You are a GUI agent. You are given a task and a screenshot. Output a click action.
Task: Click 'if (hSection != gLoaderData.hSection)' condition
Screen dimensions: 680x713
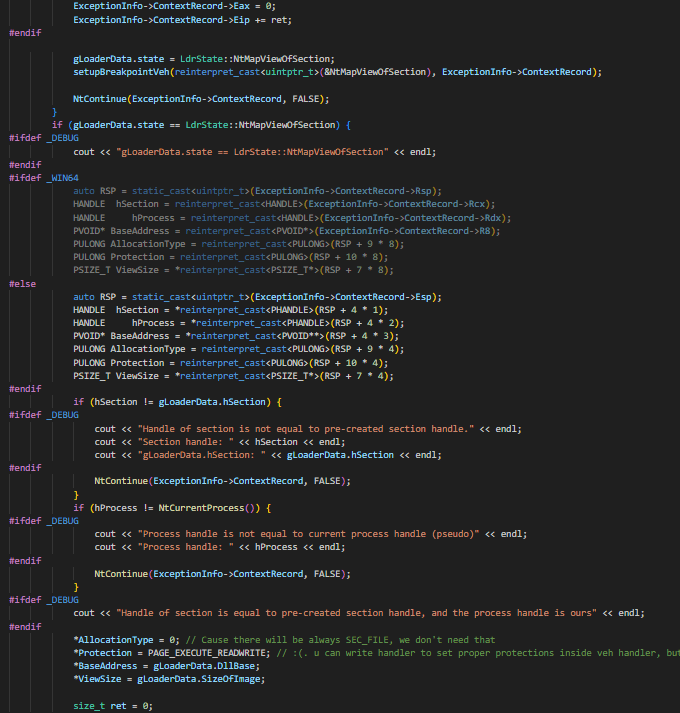(x=183, y=401)
